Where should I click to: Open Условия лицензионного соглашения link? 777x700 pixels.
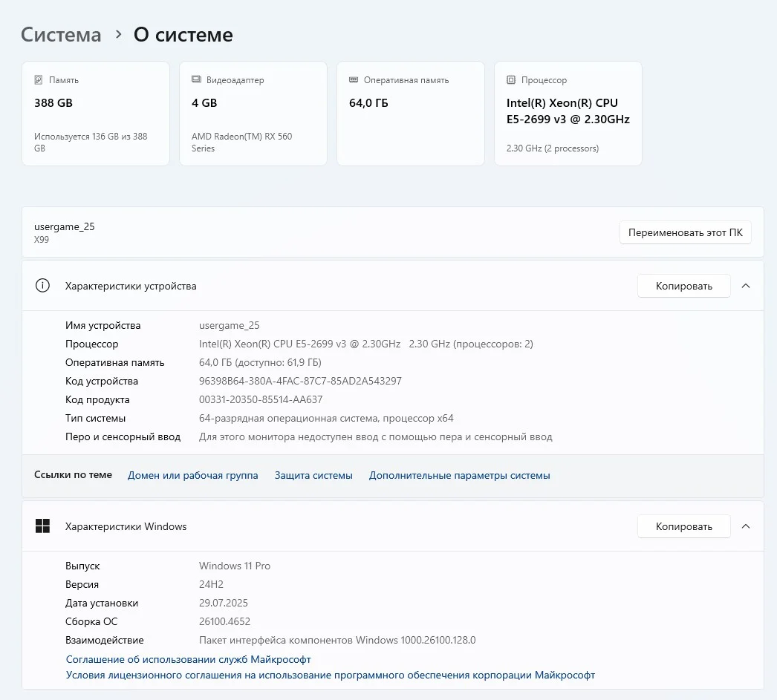click(331, 676)
